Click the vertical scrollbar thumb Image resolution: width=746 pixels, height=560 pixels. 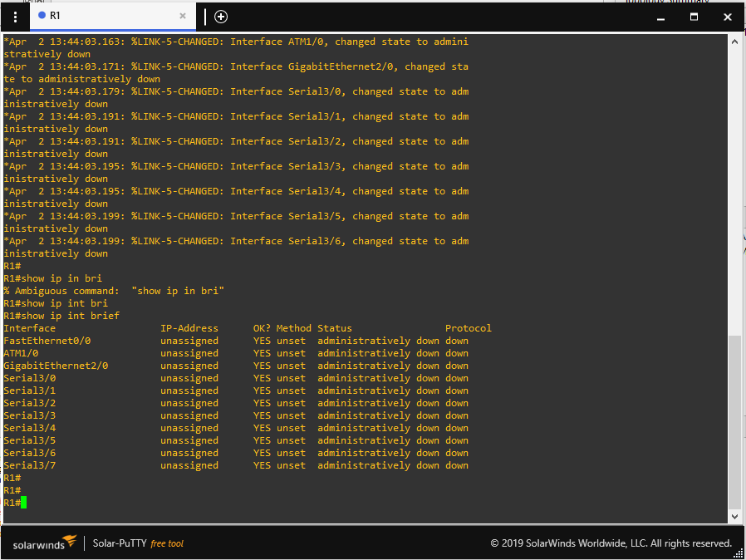(x=734, y=422)
